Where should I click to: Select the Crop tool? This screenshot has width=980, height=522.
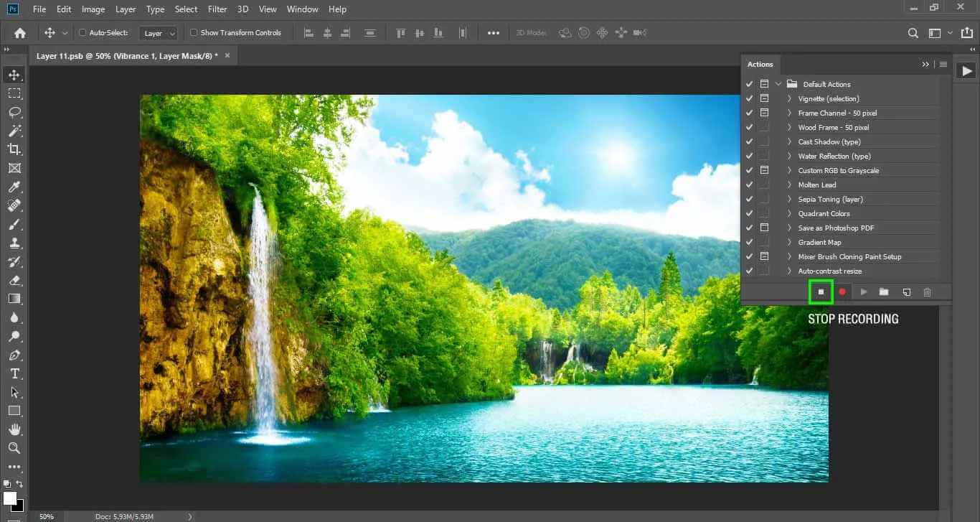point(14,149)
